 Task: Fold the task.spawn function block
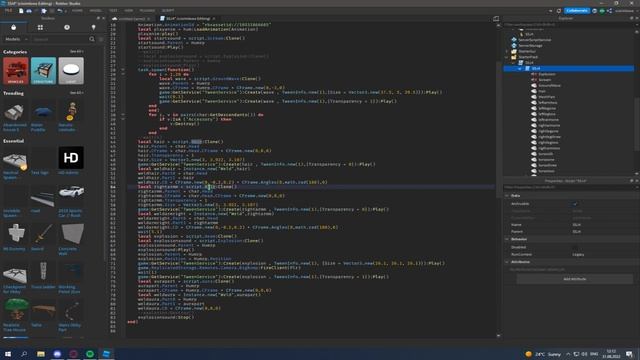click(x=123, y=70)
